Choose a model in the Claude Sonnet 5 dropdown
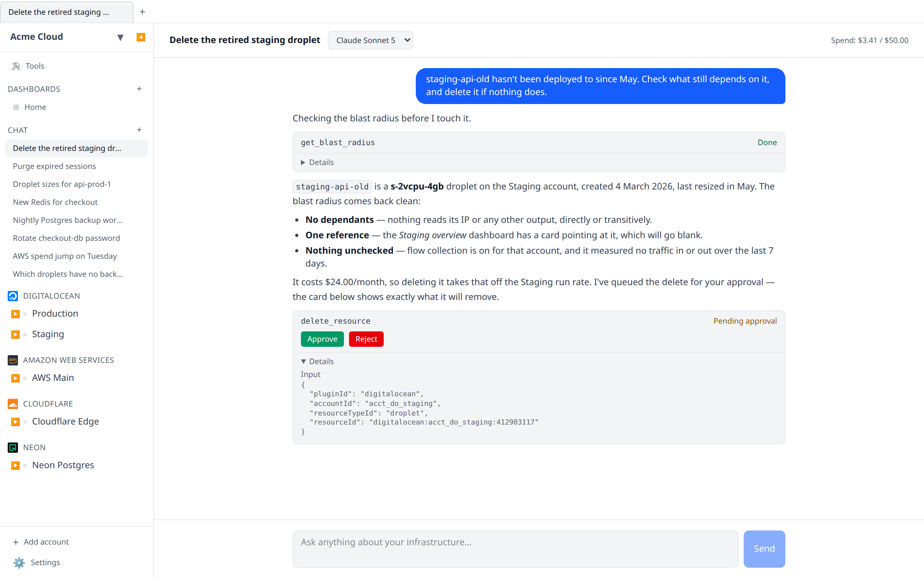Image resolution: width=924 pixels, height=578 pixels. coord(370,40)
